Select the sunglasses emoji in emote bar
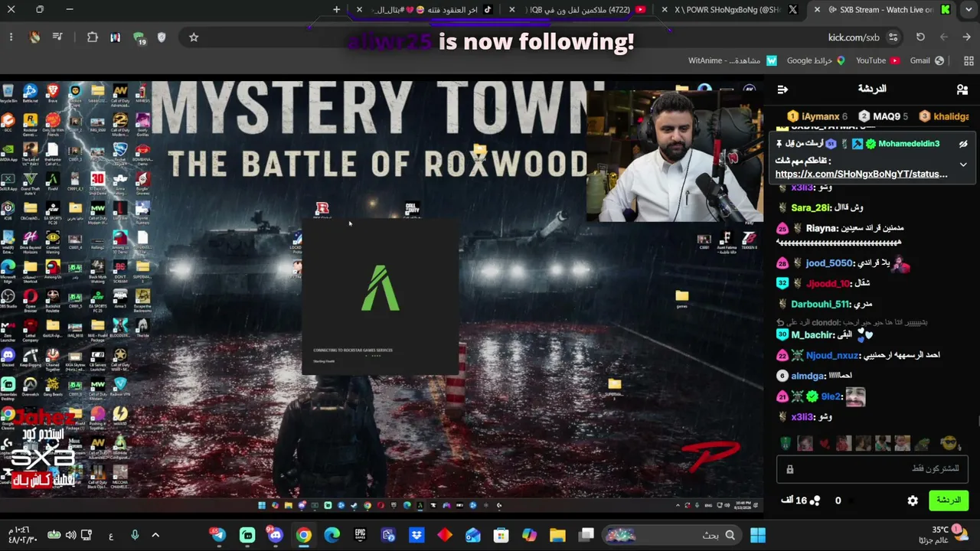This screenshot has height=551, width=980. 949,443
